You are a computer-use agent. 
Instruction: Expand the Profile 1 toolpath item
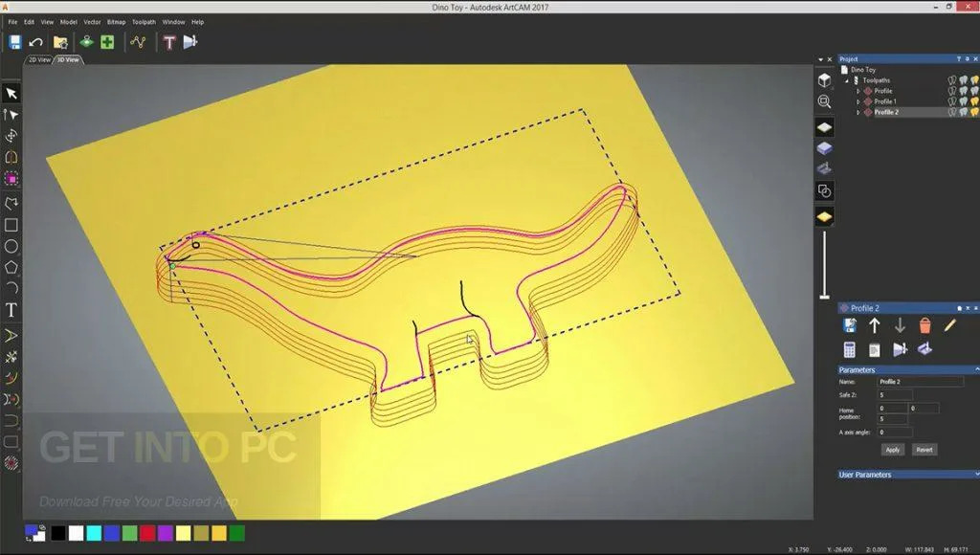857,101
